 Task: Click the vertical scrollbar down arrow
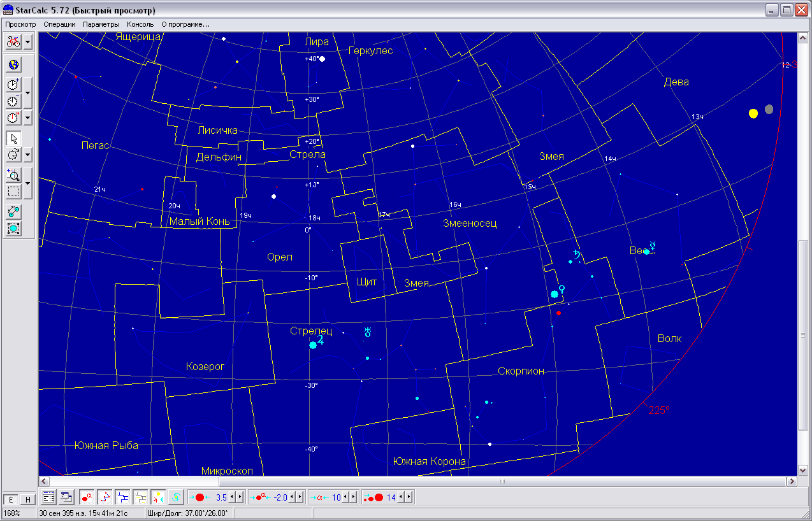coord(803,471)
